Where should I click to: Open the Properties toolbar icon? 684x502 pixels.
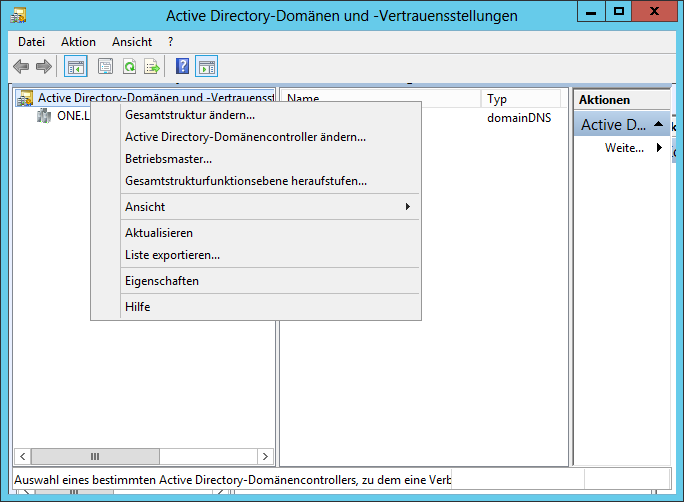[105, 67]
